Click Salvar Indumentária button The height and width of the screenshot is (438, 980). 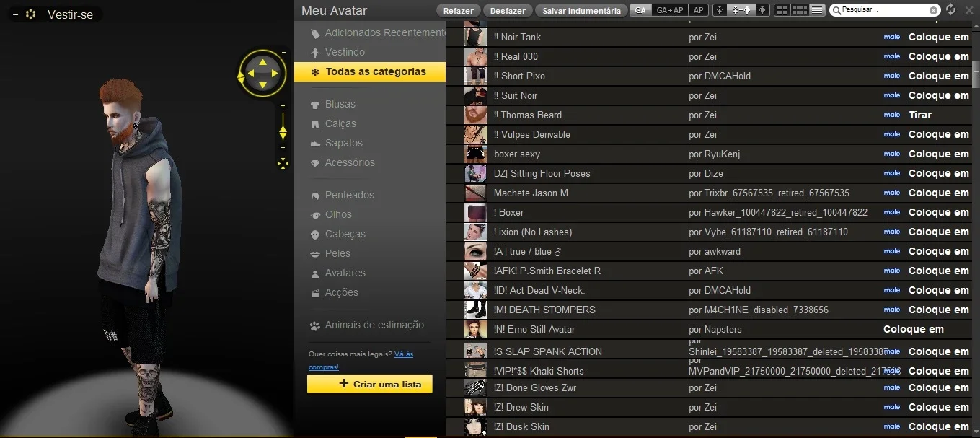tap(581, 11)
